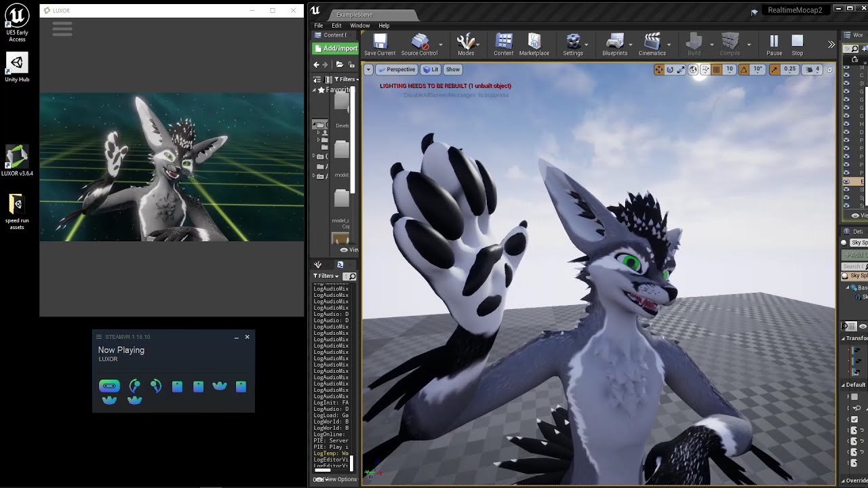Click the Source Control toolbar icon

(419, 45)
